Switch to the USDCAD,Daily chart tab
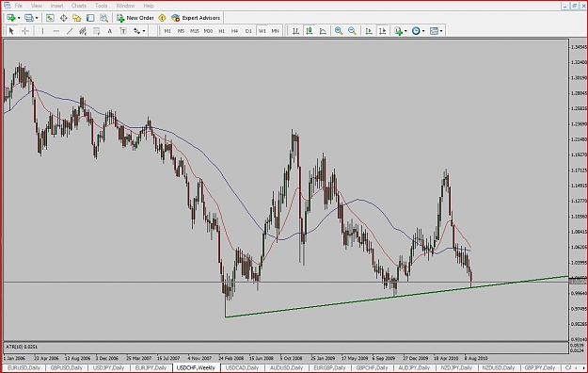 pos(242,367)
